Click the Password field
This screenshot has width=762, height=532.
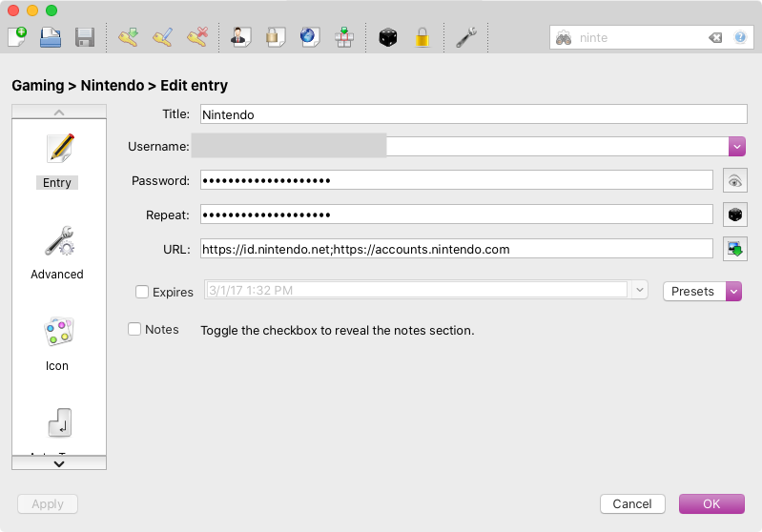pyautogui.click(x=456, y=180)
